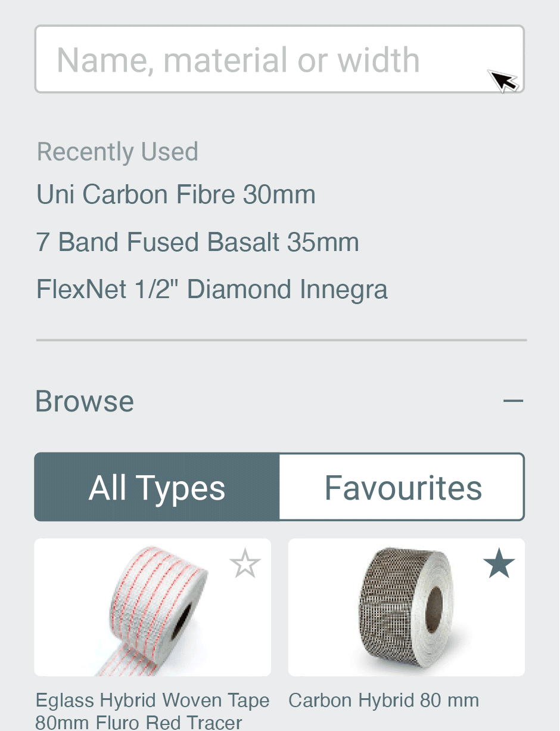Image resolution: width=560 pixels, height=731 pixels.
Task: Select FlexNet 1/2" Diamond Innegra
Action: pyautogui.click(x=211, y=290)
